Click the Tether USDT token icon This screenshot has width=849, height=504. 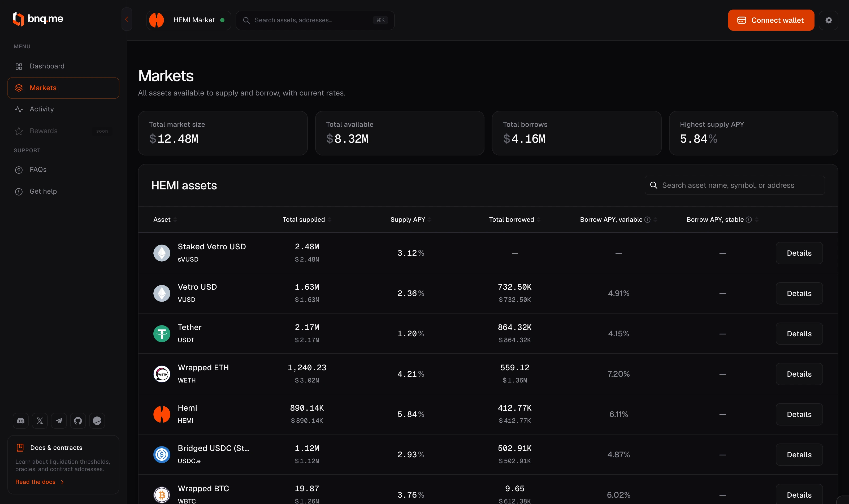click(162, 334)
